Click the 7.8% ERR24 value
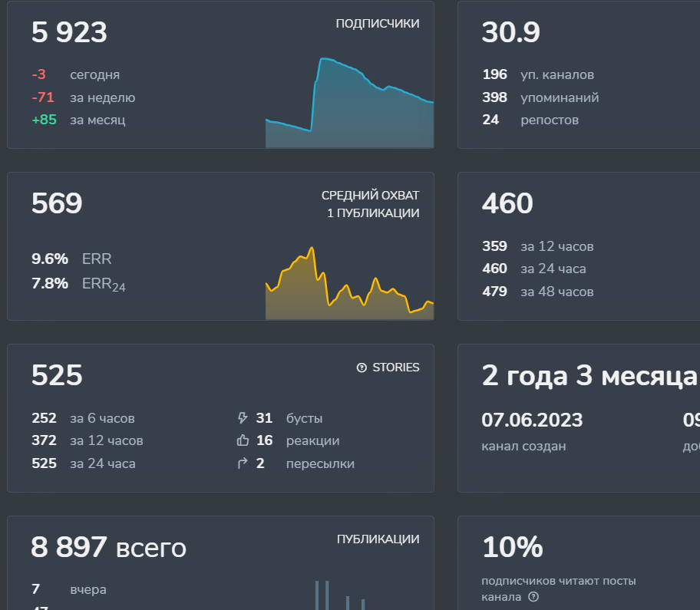 (x=78, y=284)
